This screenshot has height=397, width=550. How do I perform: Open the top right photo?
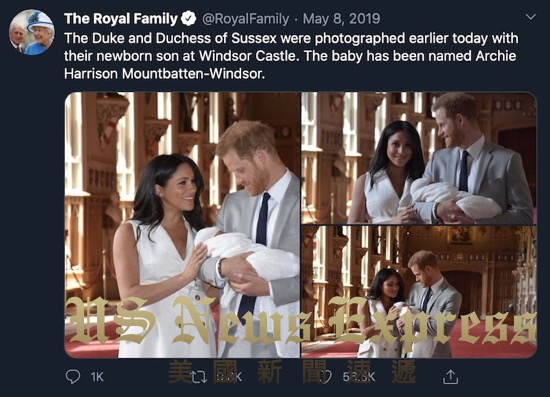point(419,158)
